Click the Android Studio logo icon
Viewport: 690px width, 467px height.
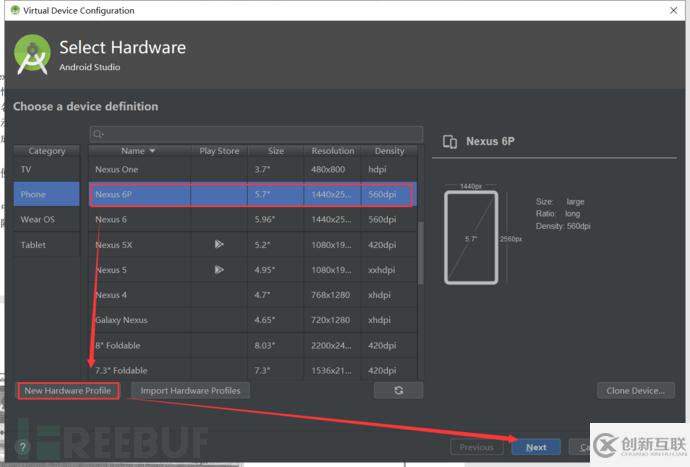pos(32,55)
